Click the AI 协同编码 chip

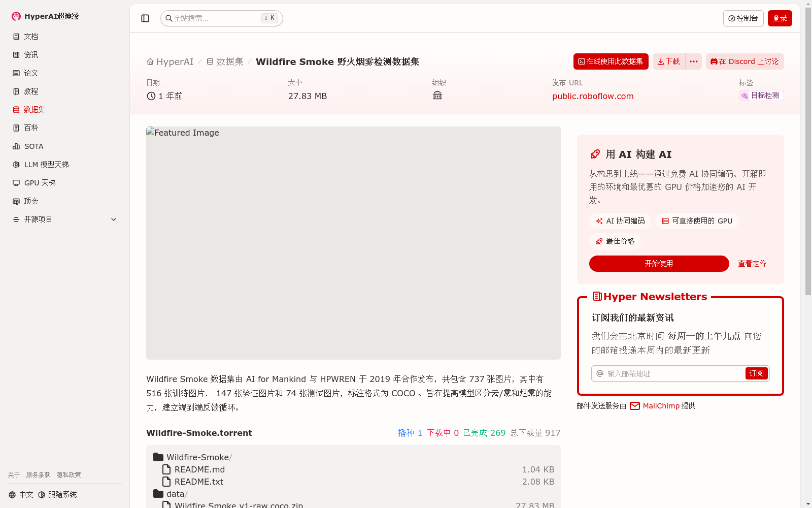click(620, 221)
